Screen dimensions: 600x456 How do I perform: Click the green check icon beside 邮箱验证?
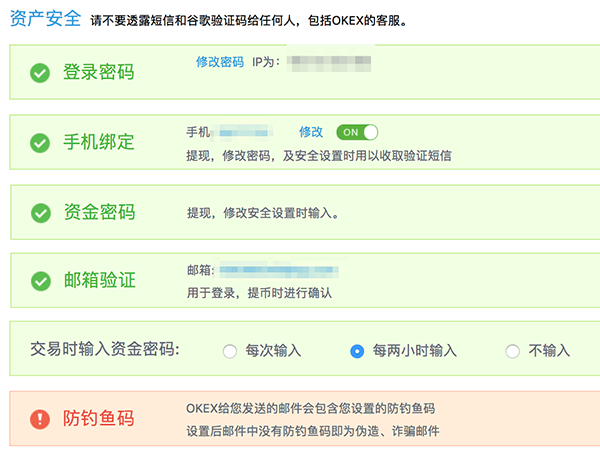point(41,281)
